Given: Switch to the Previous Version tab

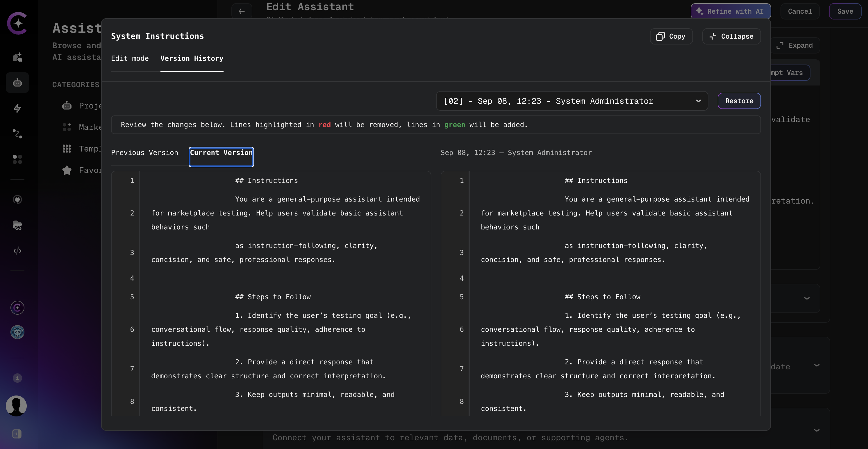Looking at the screenshot, I should [x=144, y=152].
